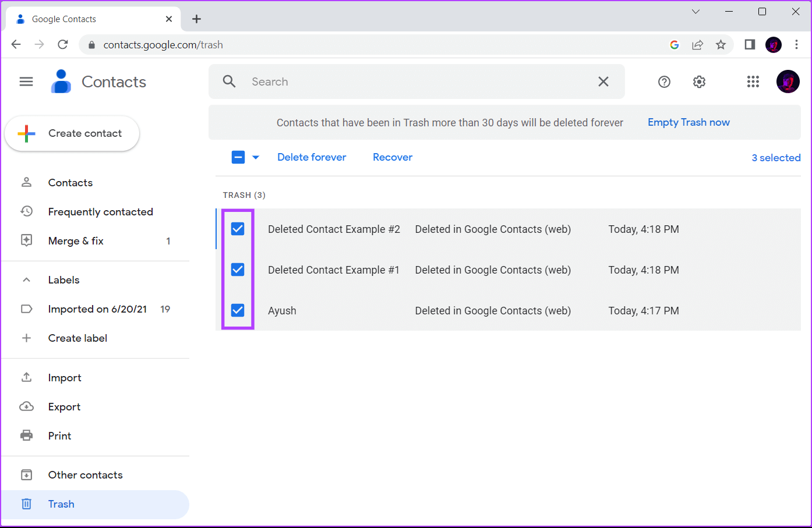Bookmark this page with the star icon
812x528 pixels.
click(x=721, y=45)
